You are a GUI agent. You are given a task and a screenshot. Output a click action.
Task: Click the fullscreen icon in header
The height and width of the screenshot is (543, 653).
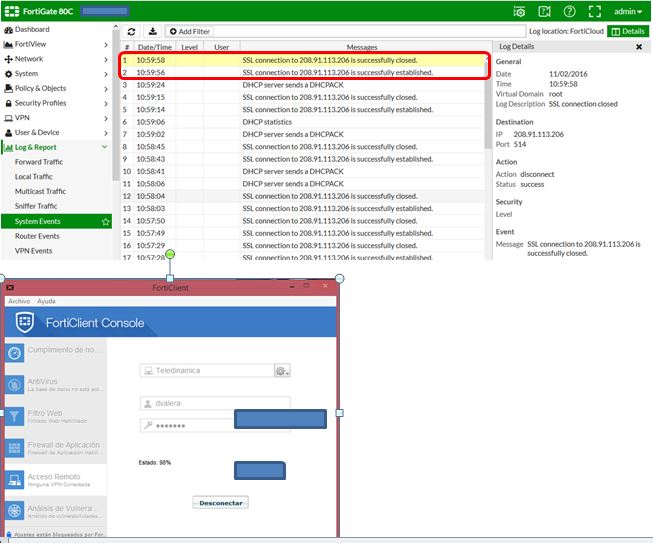(x=595, y=11)
